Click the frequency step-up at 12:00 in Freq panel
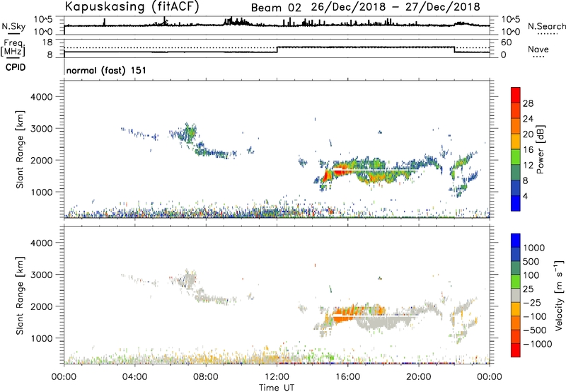 277,50
